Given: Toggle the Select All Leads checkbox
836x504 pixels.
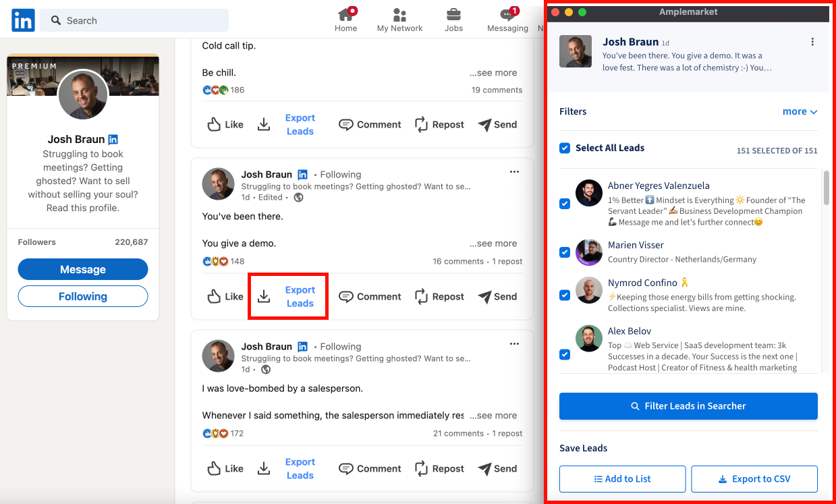Looking at the screenshot, I should click(565, 148).
